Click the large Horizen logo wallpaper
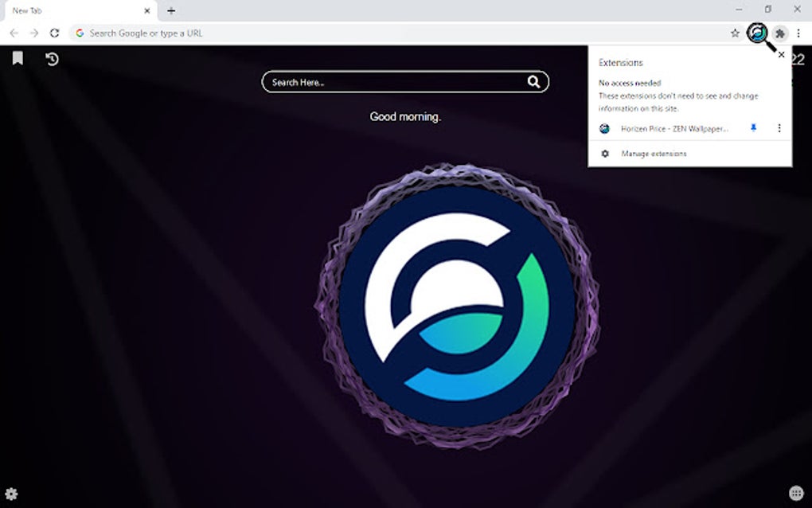 pyautogui.click(x=457, y=307)
